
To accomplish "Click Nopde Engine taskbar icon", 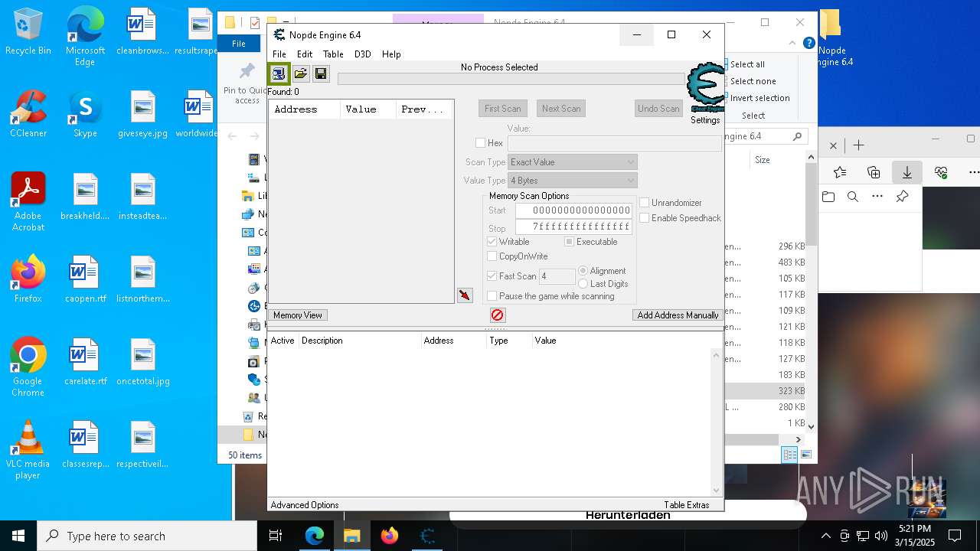I will click(427, 536).
